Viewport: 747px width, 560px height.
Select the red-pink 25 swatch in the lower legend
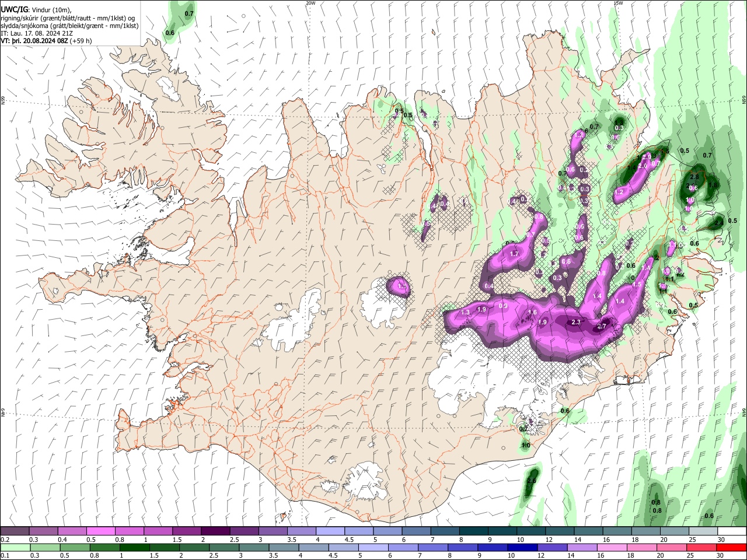click(701, 548)
